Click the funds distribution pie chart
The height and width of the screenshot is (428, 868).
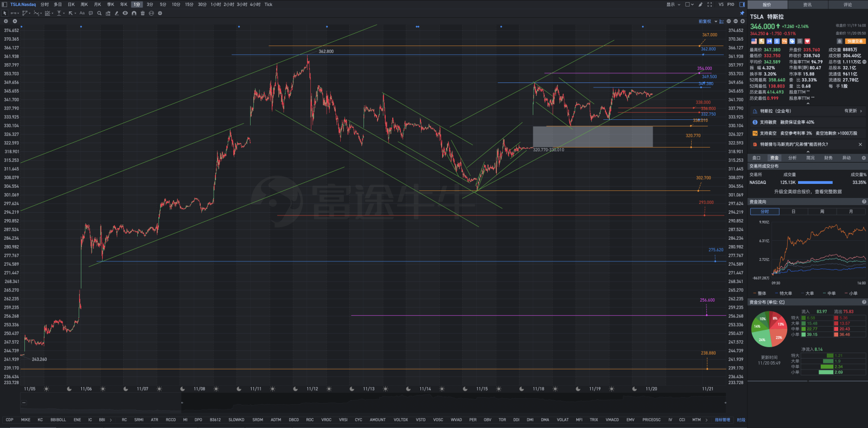769,328
